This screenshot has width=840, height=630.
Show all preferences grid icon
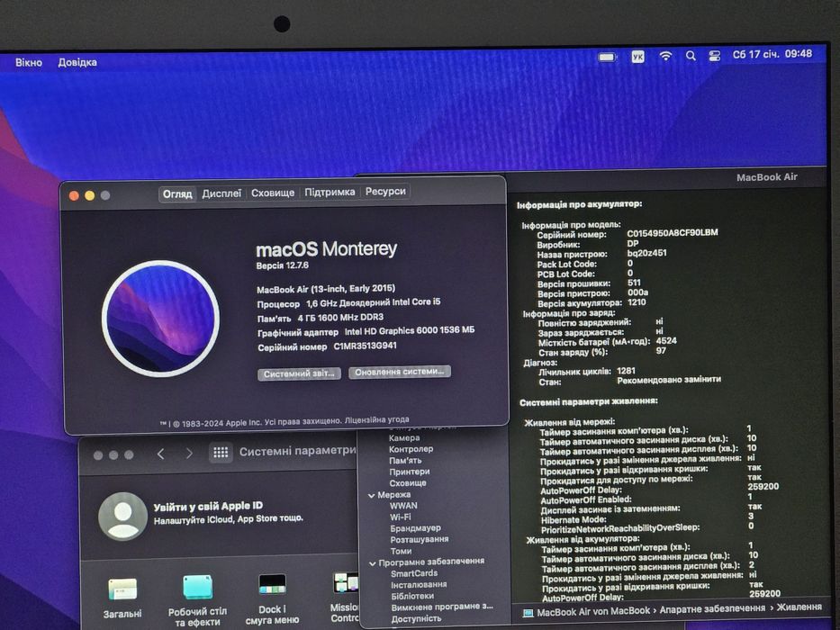pos(221,453)
